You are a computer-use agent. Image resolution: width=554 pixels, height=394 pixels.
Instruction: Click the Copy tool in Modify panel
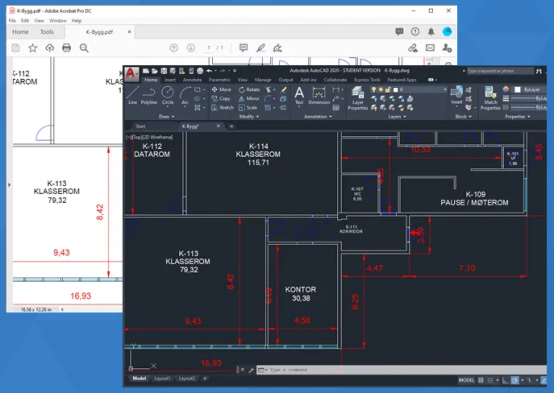(x=221, y=99)
